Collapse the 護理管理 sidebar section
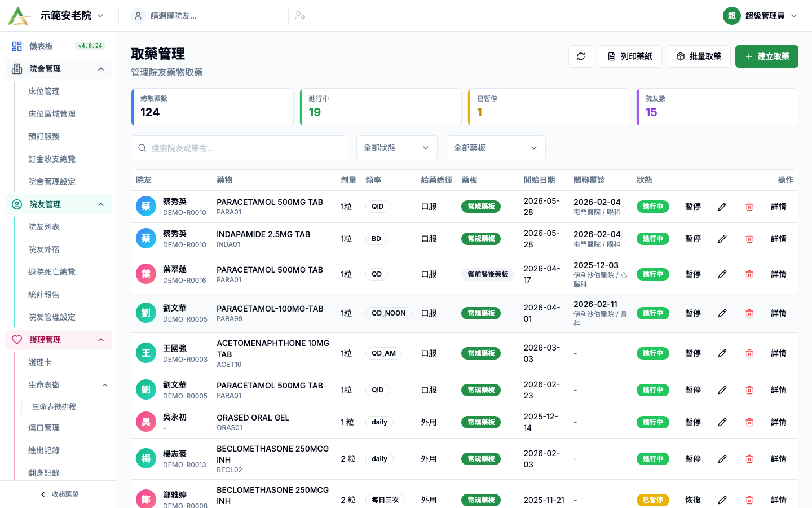This screenshot has width=812, height=508. [59, 340]
